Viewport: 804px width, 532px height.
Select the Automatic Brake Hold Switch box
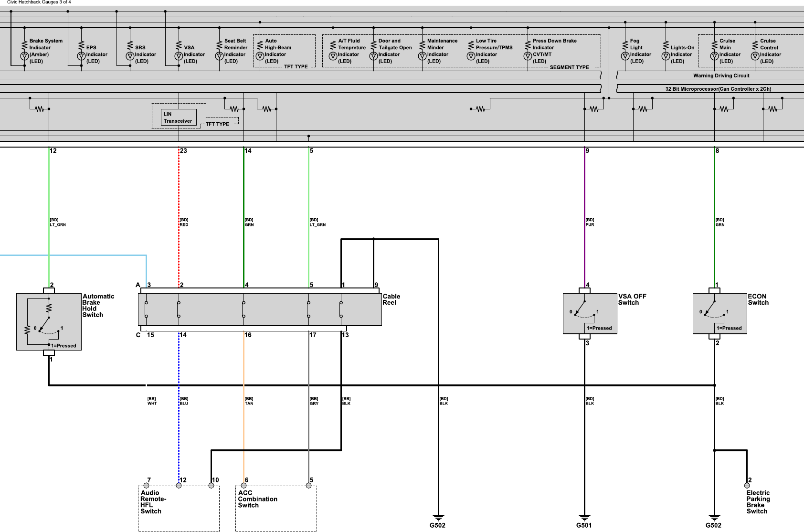(49, 321)
